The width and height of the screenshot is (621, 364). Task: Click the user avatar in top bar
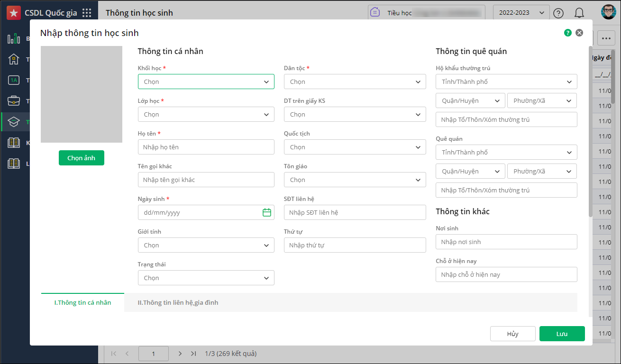(x=608, y=12)
